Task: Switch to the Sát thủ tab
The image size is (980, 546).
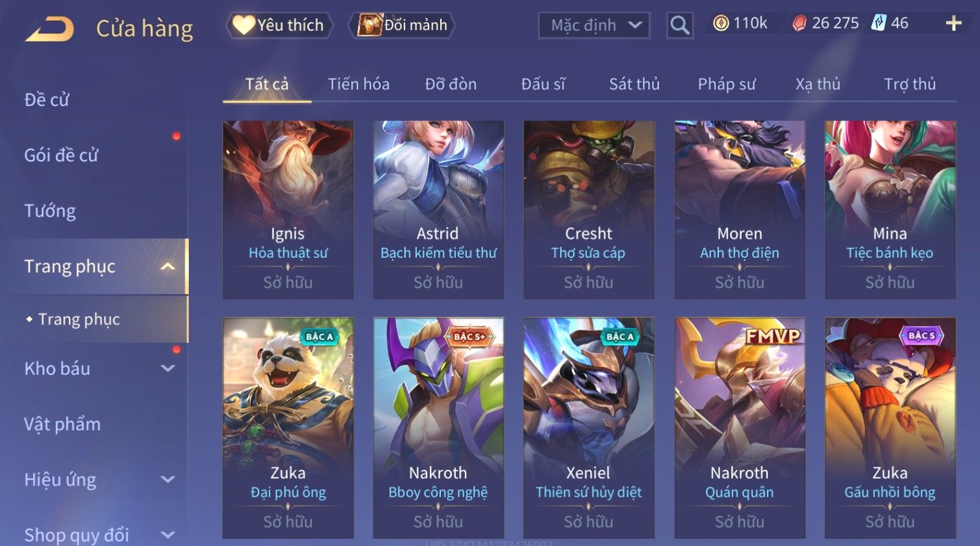Action: pyautogui.click(x=634, y=84)
